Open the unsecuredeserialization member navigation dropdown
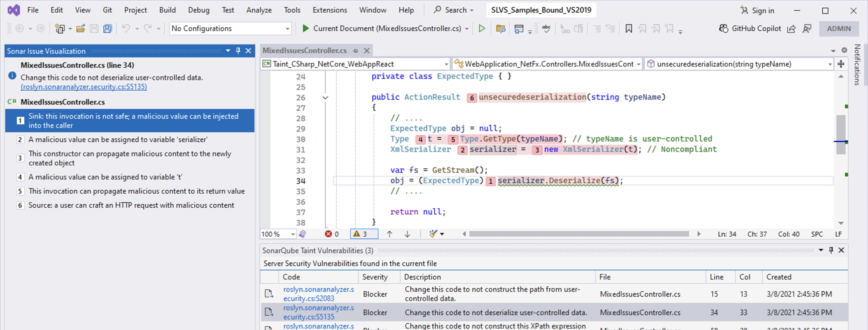This screenshot has height=330, width=868. point(830,64)
